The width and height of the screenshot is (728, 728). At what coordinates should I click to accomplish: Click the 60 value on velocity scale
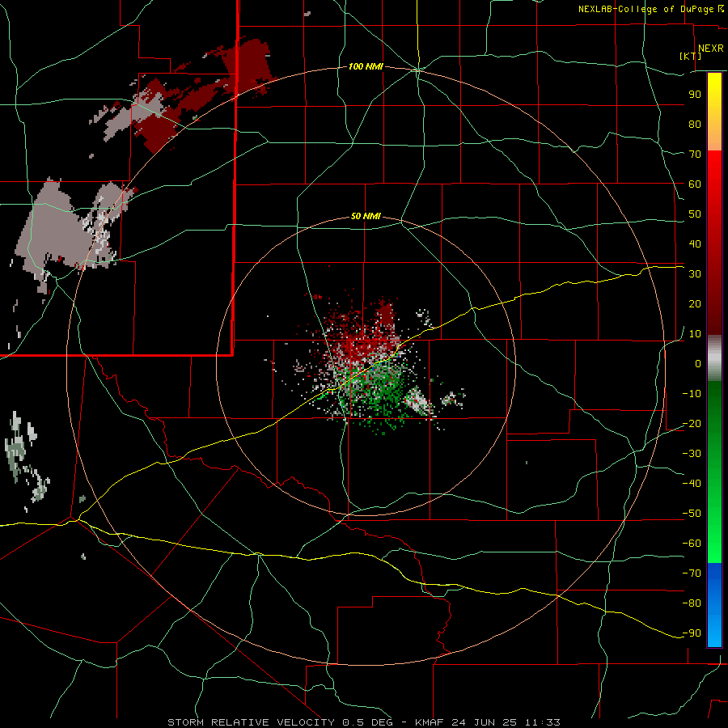pos(695,184)
